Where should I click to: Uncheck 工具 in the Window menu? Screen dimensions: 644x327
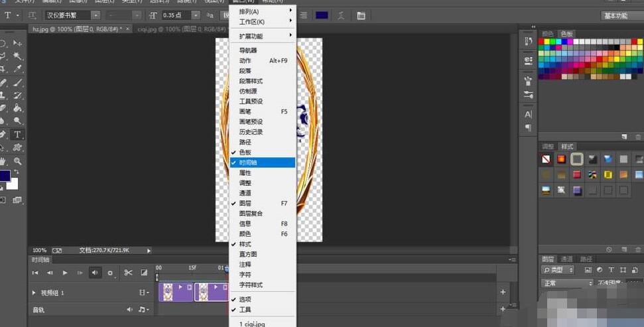[x=263, y=309]
